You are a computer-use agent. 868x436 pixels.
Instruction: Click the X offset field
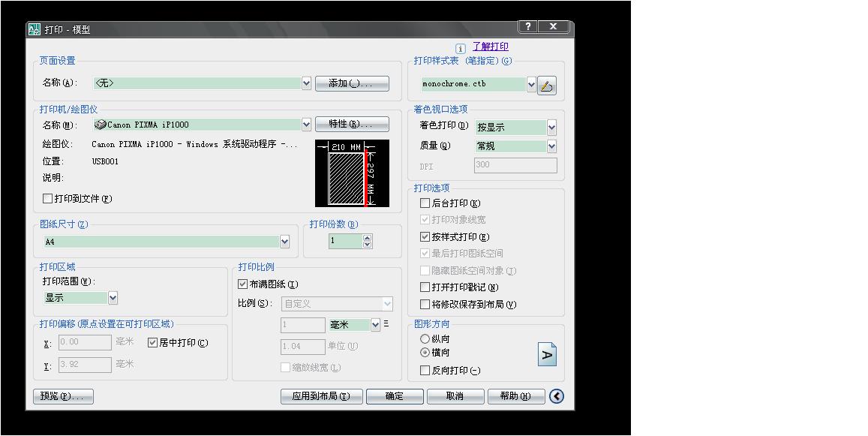[x=86, y=342]
